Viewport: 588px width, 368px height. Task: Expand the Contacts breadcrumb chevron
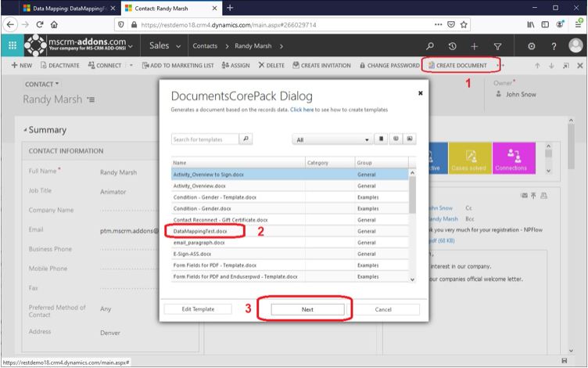(x=227, y=46)
